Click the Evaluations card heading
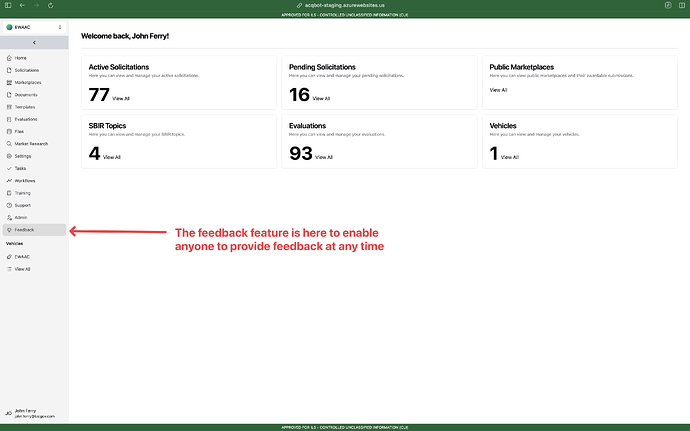Image resolution: width=690 pixels, height=431 pixels. (x=307, y=126)
